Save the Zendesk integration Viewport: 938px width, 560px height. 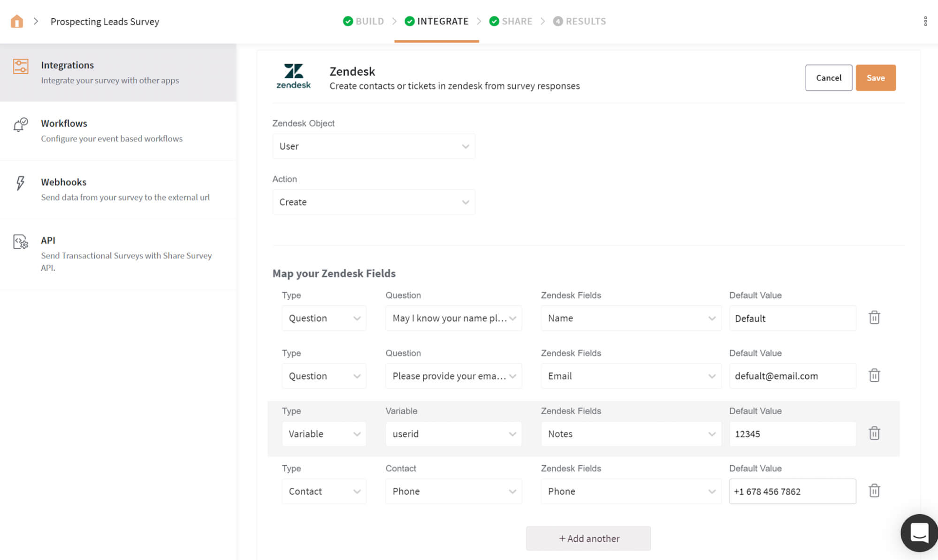tap(875, 77)
